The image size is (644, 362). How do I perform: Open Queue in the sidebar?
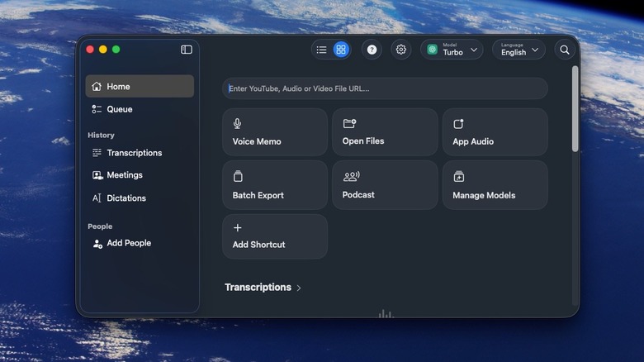point(140,109)
